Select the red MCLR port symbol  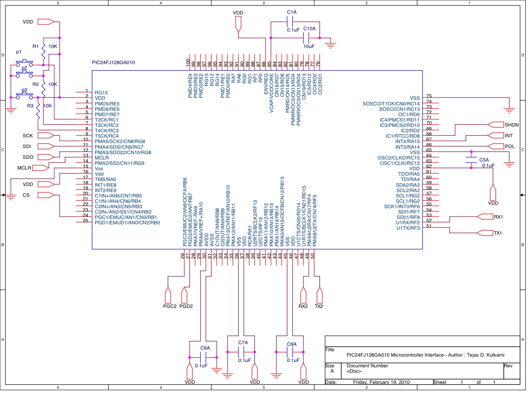(x=41, y=168)
